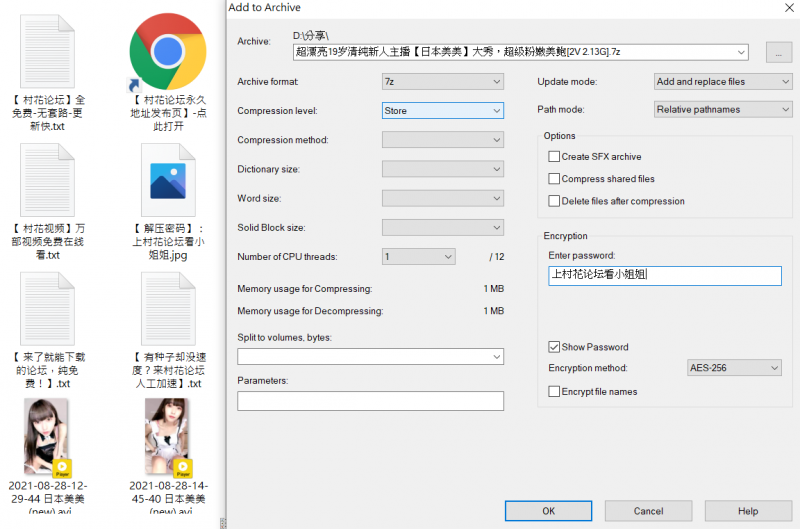Screen dimensions: 800x529
Task: Untick the Show Password checkbox
Action: 554,347
